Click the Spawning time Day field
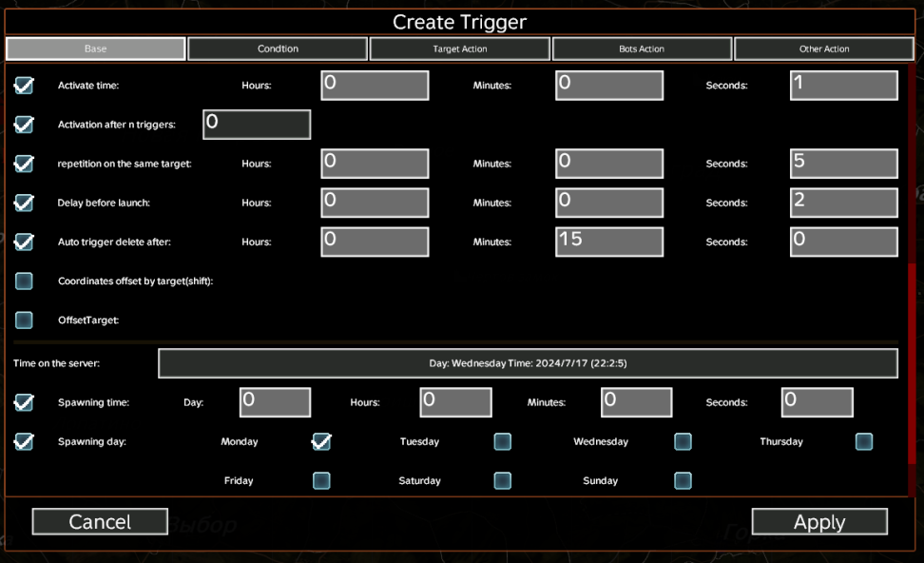 tap(275, 402)
